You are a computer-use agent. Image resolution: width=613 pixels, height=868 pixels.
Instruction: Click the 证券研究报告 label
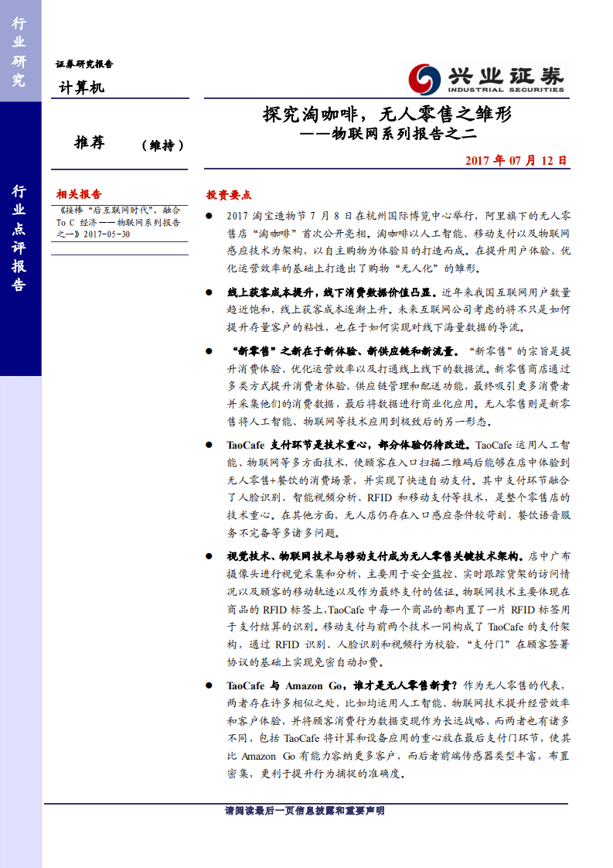84,64
